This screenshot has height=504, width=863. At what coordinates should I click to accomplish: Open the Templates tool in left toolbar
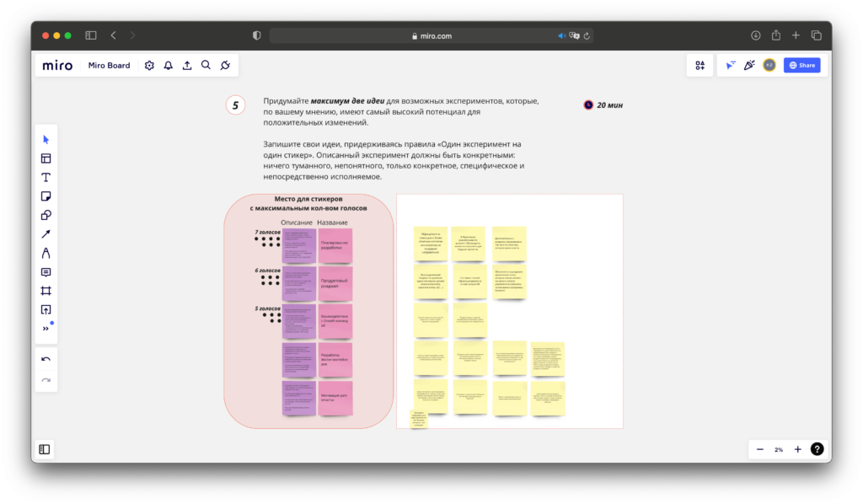click(x=46, y=158)
